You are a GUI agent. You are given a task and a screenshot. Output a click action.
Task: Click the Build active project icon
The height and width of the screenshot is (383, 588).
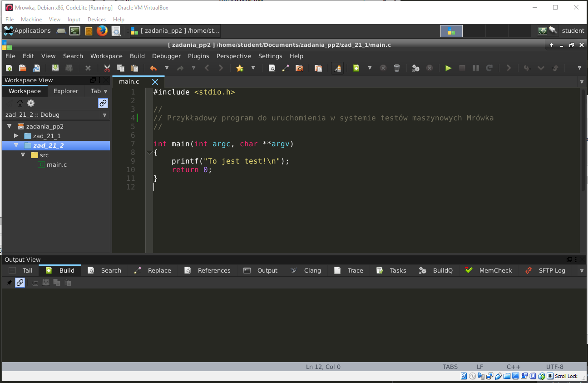tap(356, 68)
